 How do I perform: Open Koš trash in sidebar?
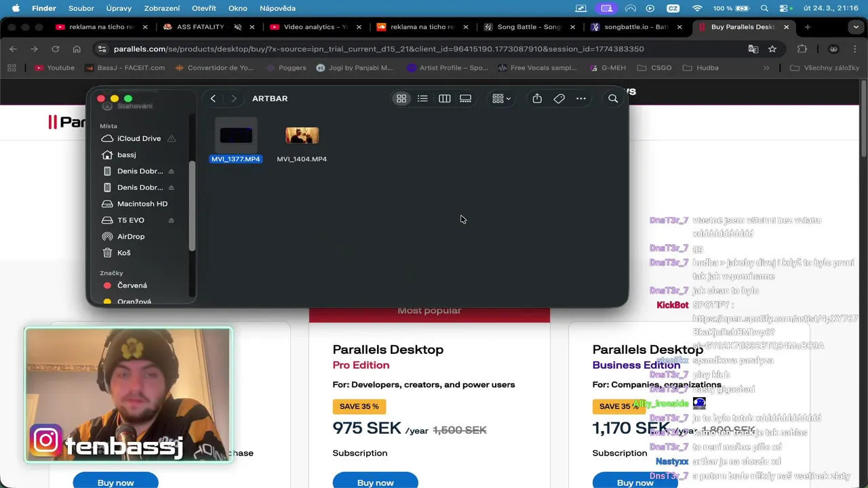click(123, 253)
